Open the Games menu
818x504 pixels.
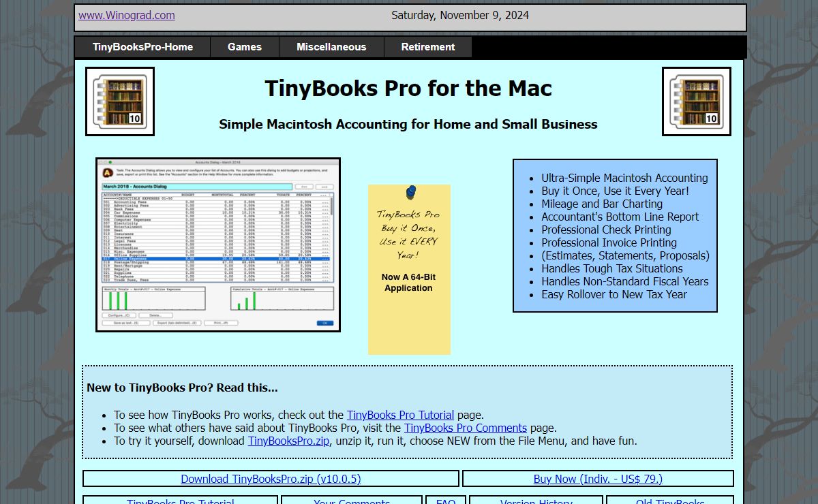245,47
